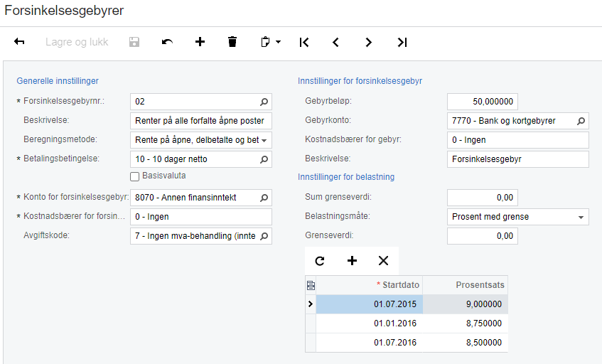Add a row to the rate grid
This screenshot has width=602, height=364.
click(x=352, y=261)
